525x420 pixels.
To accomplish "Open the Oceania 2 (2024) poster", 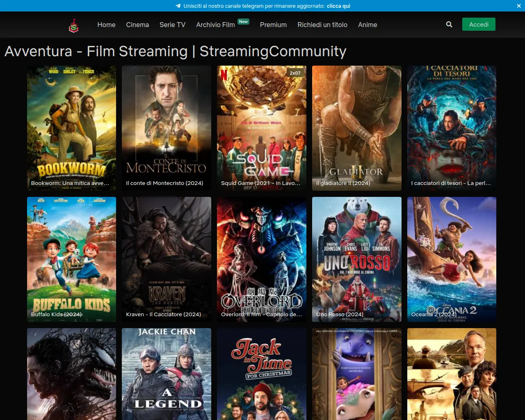I will pyautogui.click(x=452, y=259).
